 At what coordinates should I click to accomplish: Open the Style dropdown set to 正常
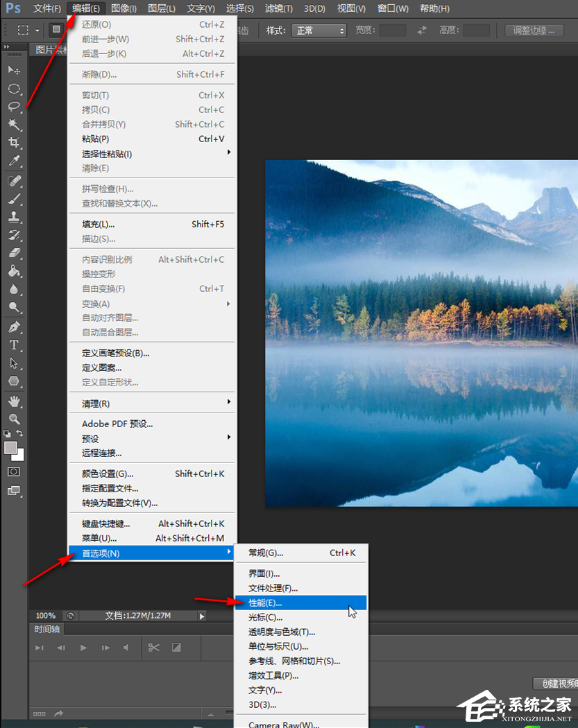pos(318,31)
